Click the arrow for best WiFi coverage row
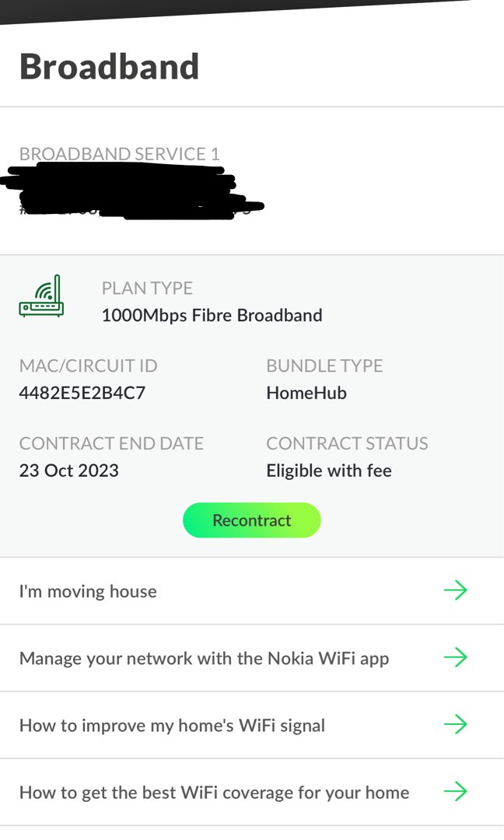The width and height of the screenshot is (504, 840). click(x=456, y=791)
